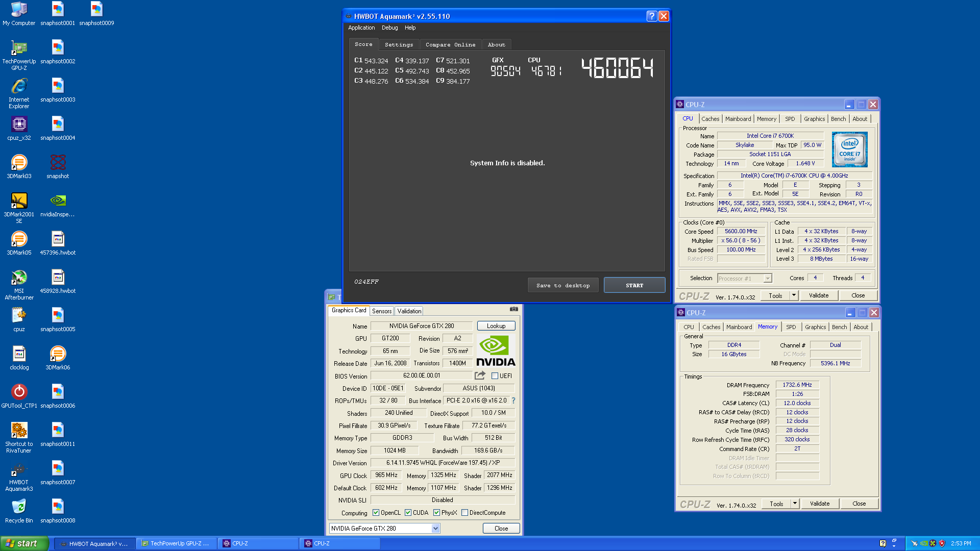The width and height of the screenshot is (980, 551).
Task: Open snapshot red icon on desktop
Action: [x=58, y=167]
